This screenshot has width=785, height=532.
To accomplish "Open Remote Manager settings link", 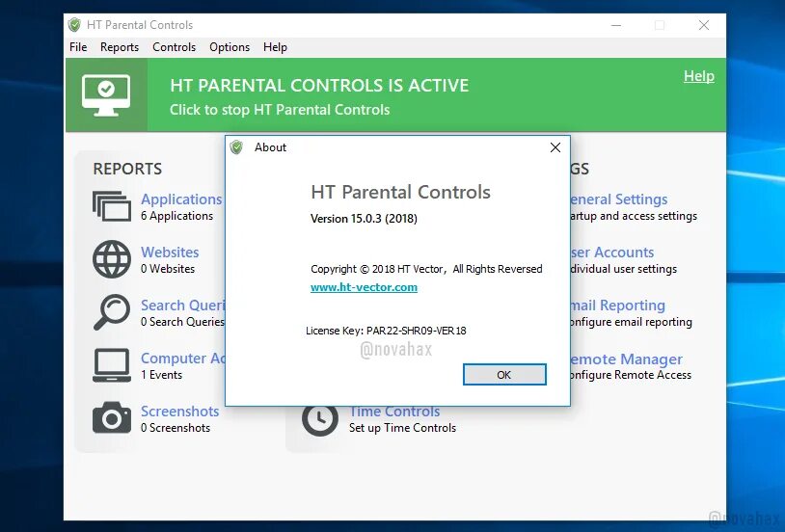I will click(x=626, y=359).
